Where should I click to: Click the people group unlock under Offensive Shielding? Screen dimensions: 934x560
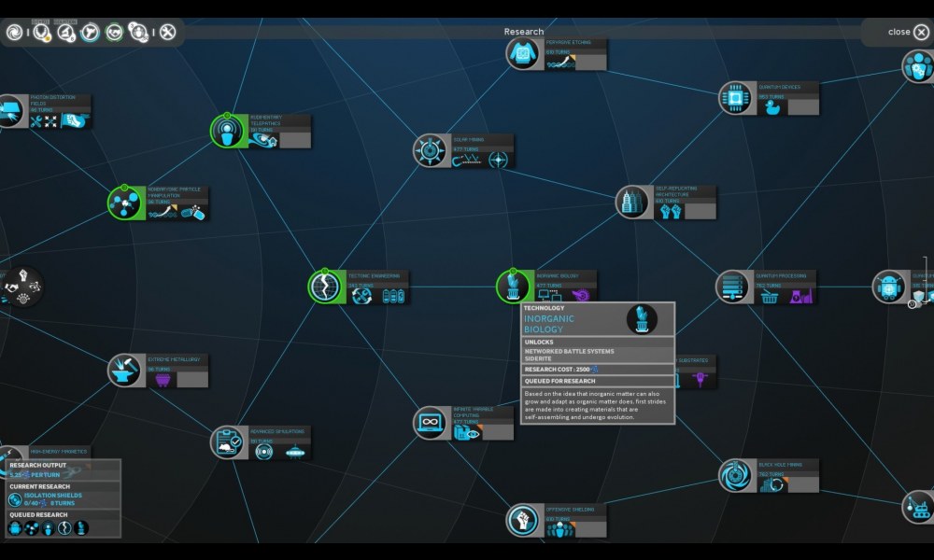tap(559, 529)
